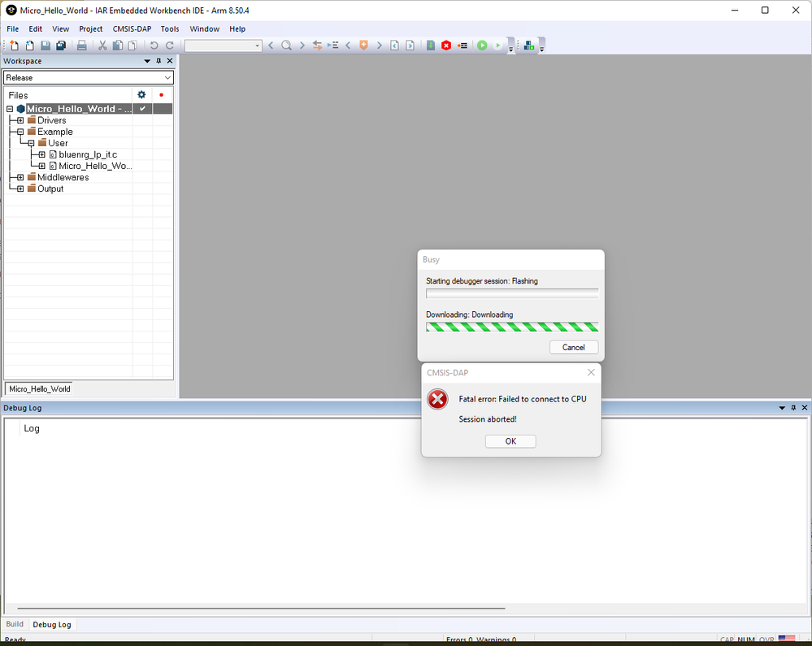Close the Debug Log panel
The image size is (812, 646).
point(804,408)
